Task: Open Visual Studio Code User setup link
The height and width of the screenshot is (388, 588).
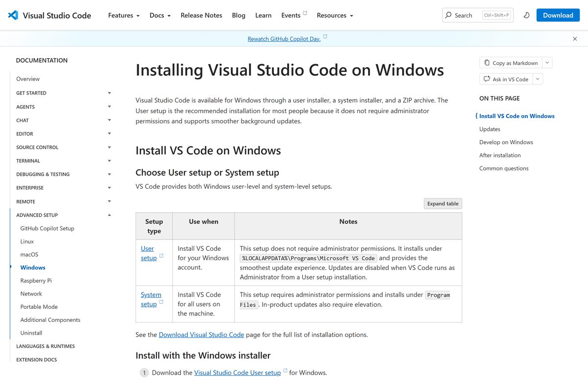Action: [238, 373]
